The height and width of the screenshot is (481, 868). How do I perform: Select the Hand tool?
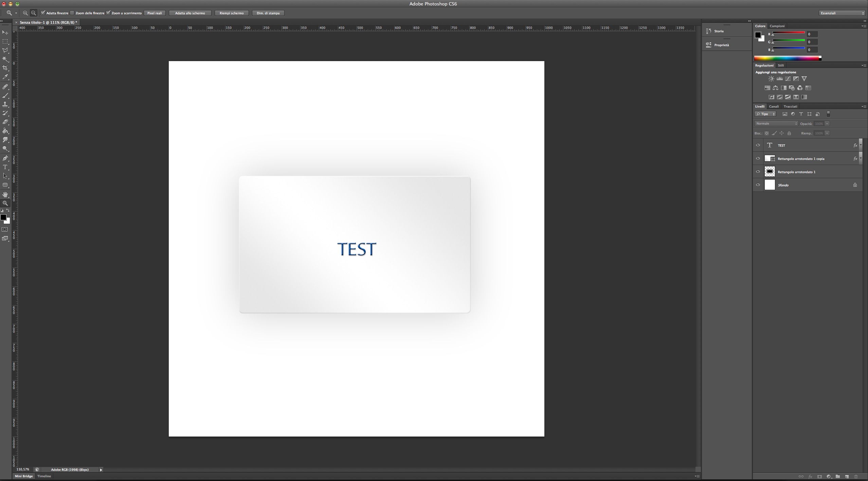click(5, 195)
